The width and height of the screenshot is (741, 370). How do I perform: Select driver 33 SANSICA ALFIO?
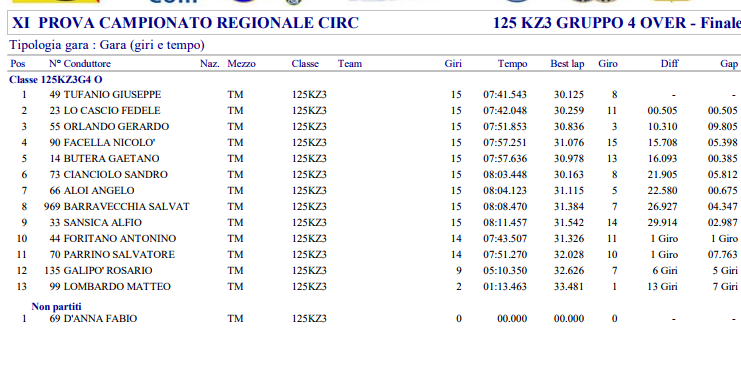click(x=95, y=223)
